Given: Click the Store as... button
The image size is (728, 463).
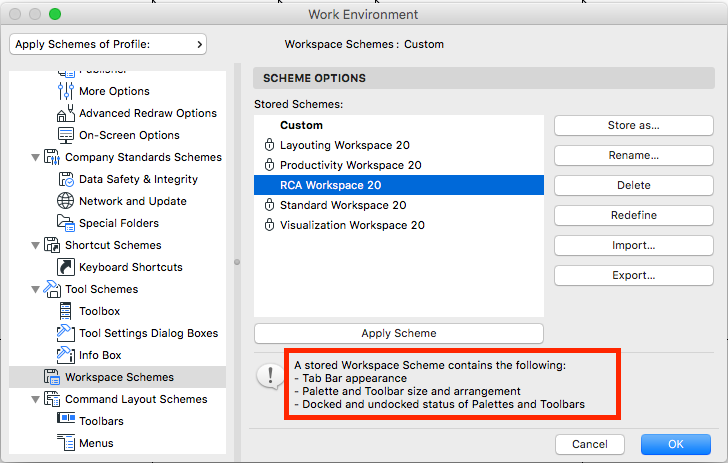Looking at the screenshot, I should coord(632,126).
